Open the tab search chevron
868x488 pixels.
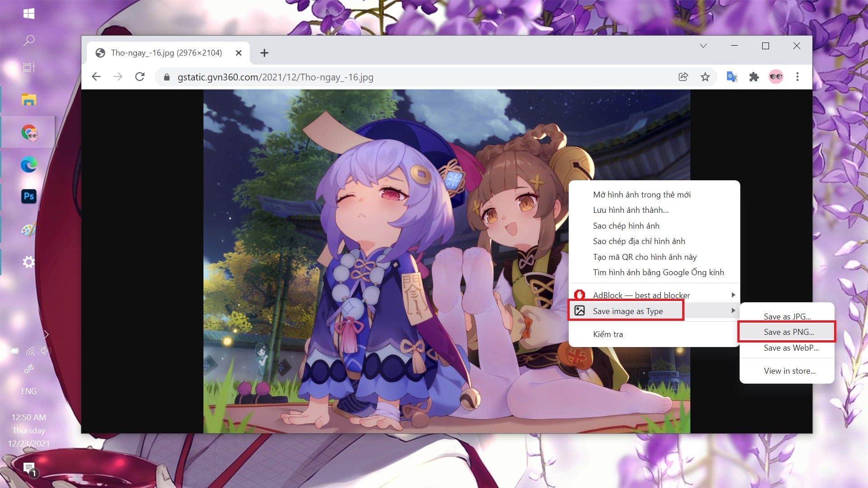click(703, 46)
